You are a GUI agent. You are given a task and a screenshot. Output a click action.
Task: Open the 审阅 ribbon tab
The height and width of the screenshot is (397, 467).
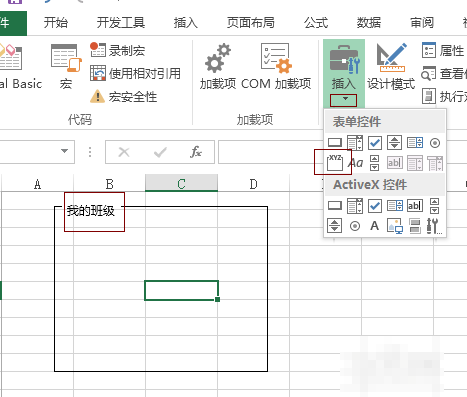click(422, 23)
